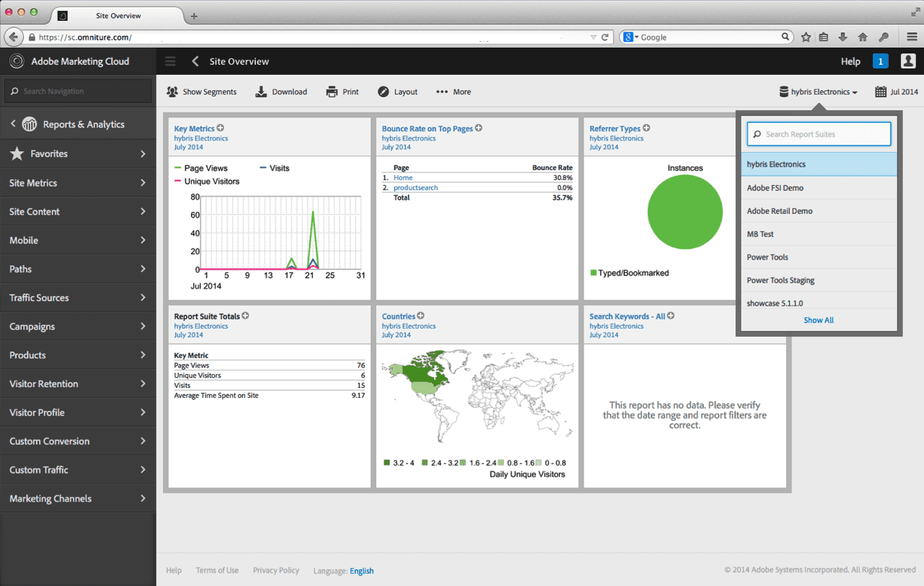Go back using arrow beside Site Overview

click(x=195, y=61)
